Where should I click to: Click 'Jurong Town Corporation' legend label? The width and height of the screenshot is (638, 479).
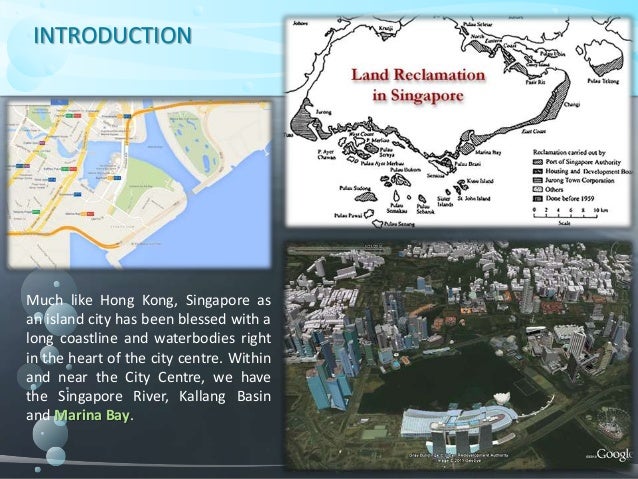tap(579, 180)
